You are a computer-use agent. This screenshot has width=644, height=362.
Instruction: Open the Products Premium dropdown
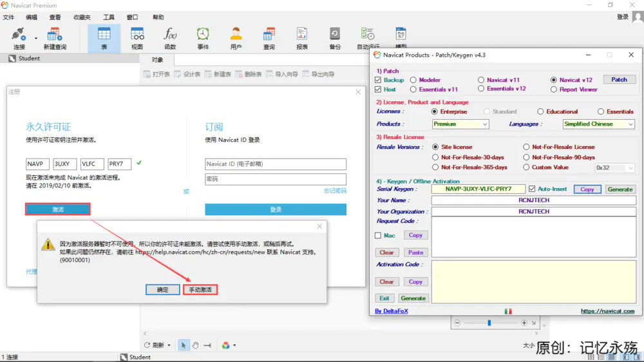point(460,124)
